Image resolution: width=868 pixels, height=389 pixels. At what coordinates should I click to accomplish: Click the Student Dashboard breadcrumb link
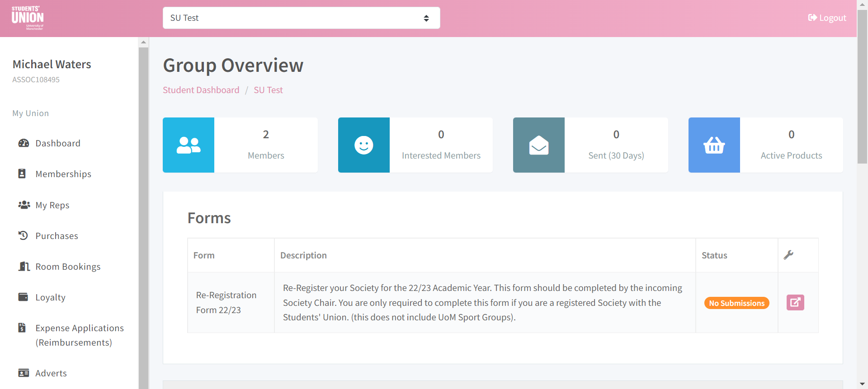(201, 90)
